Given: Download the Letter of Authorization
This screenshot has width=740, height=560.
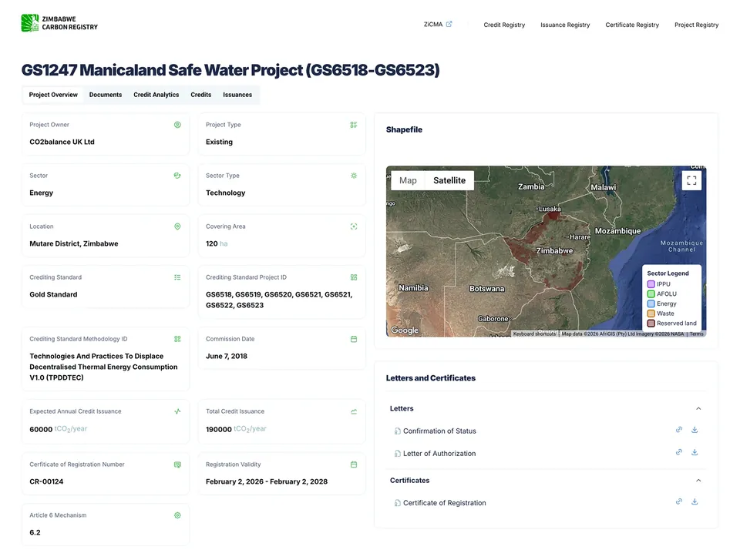Looking at the screenshot, I should pyautogui.click(x=695, y=452).
